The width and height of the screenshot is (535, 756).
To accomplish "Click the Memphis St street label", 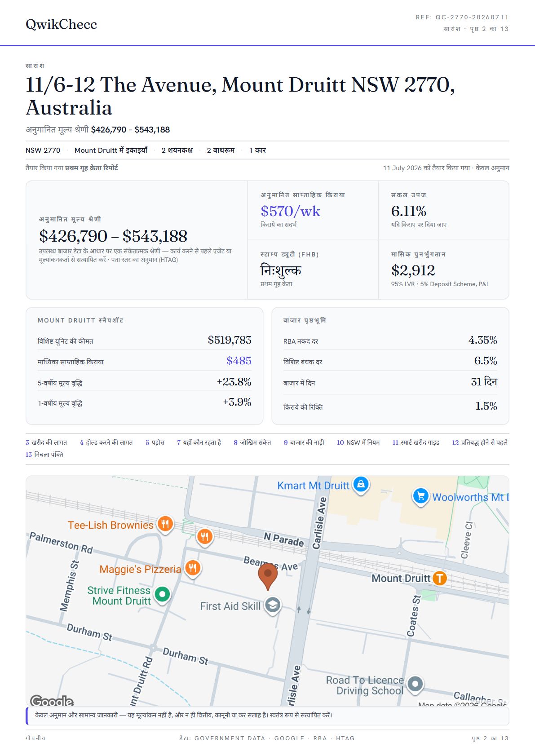I will click(x=70, y=586).
